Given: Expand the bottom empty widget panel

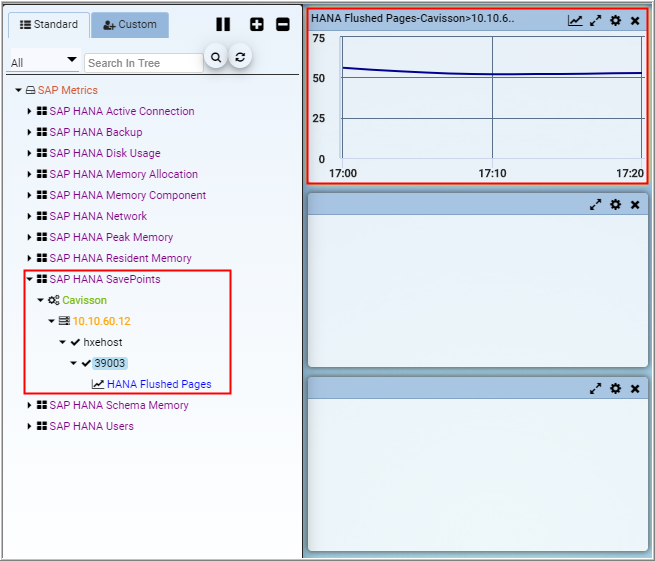Looking at the screenshot, I should point(595,388).
